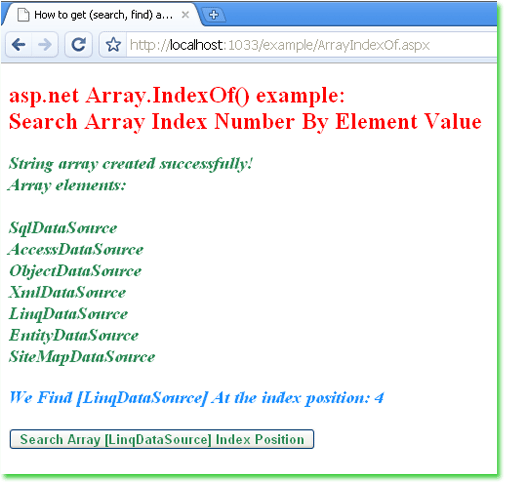Click the page icon on the browser tab
This screenshot has width=508, height=485.
(x=23, y=15)
